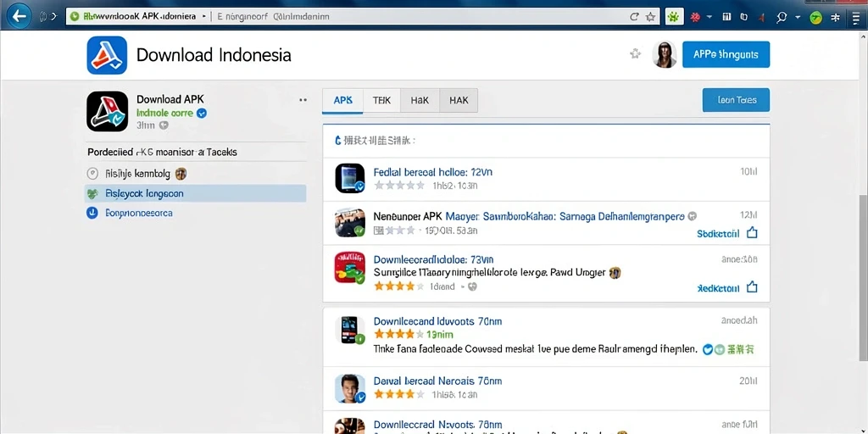
Task: Click Sbdketoiil link in Nenbunoer APK row
Action: tap(718, 234)
